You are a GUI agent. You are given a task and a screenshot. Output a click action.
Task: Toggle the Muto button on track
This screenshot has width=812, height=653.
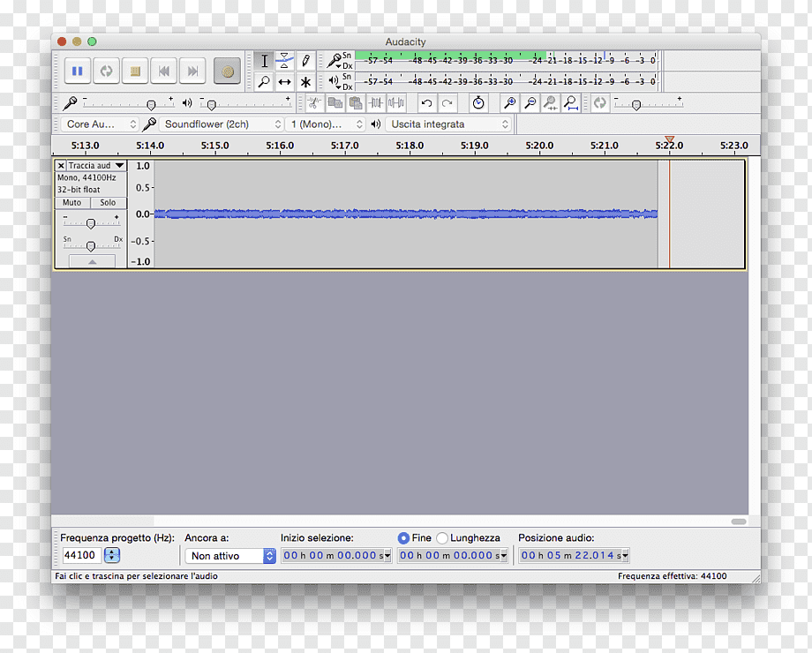pos(72,202)
